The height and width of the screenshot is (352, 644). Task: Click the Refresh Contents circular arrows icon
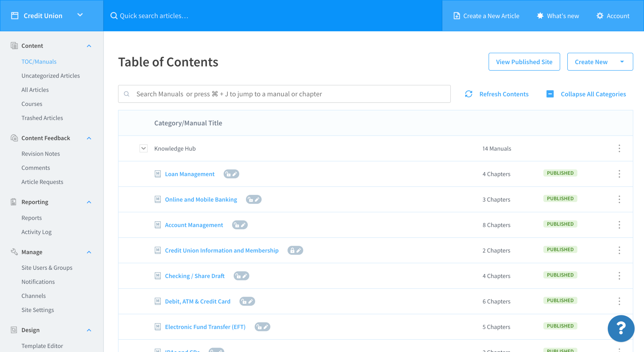(x=468, y=94)
